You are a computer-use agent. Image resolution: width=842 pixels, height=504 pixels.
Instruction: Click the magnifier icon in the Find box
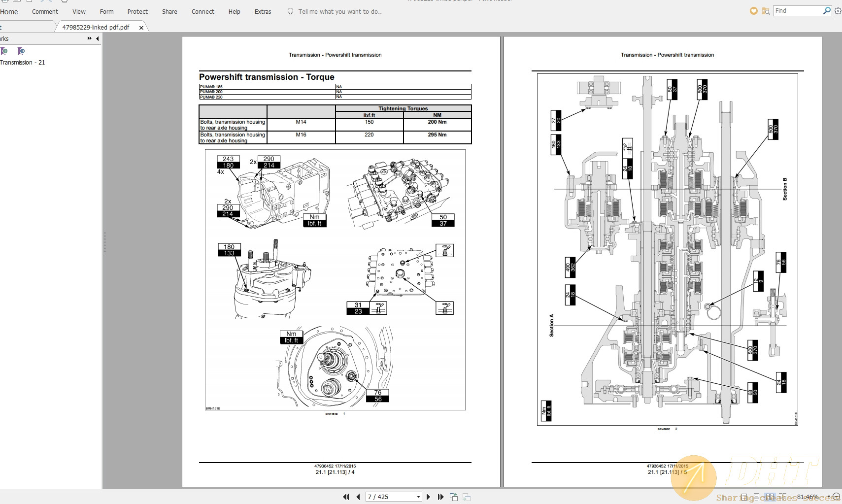827,10
